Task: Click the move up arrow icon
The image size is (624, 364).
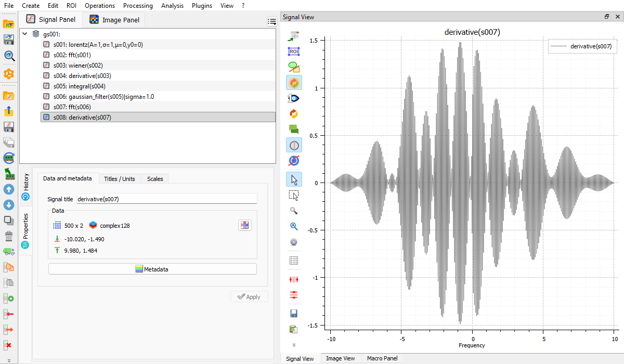Action: (x=9, y=189)
